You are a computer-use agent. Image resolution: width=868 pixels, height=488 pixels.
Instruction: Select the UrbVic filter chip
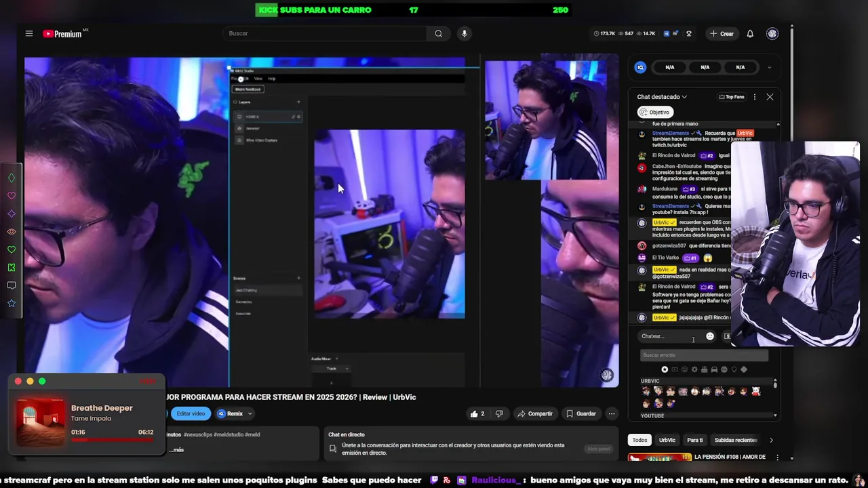tap(667, 440)
